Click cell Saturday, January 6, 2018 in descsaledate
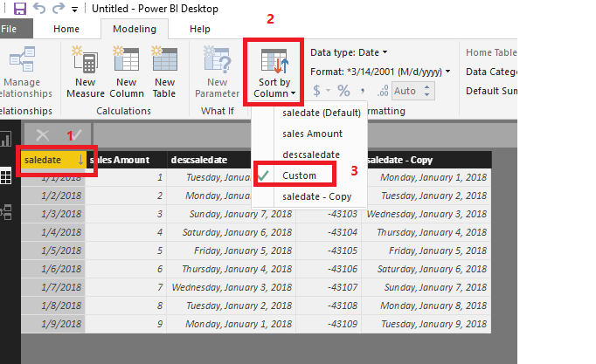 tap(231, 232)
